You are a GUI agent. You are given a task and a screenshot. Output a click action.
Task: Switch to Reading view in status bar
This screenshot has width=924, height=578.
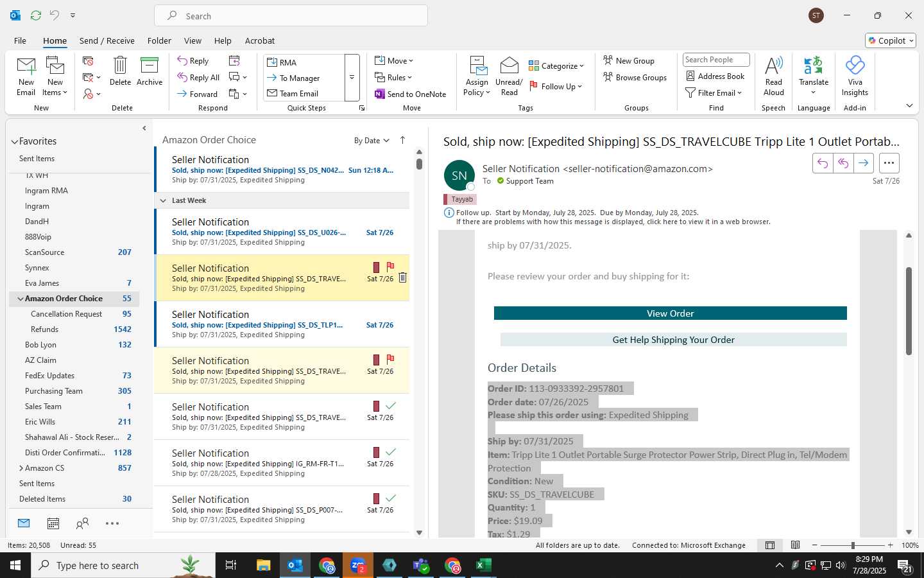click(x=796, y=545)
